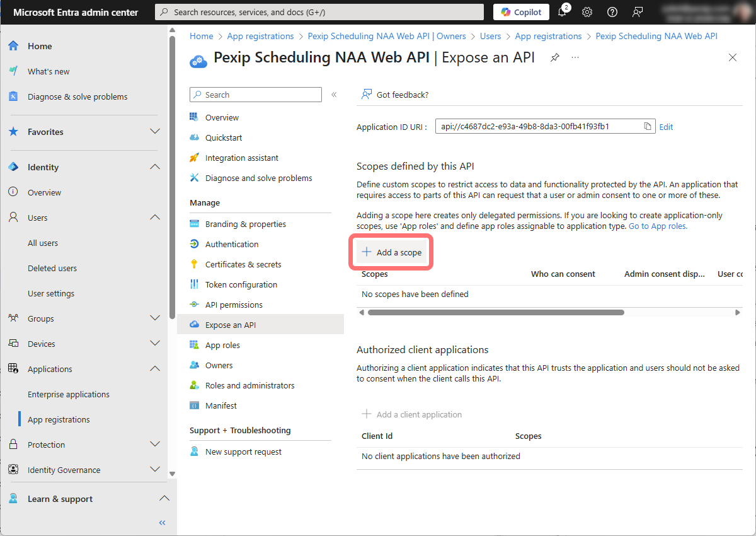Open the Copilot button
Image resolution: width=756 pixels, height=536 pixels.
coord(521,12)
